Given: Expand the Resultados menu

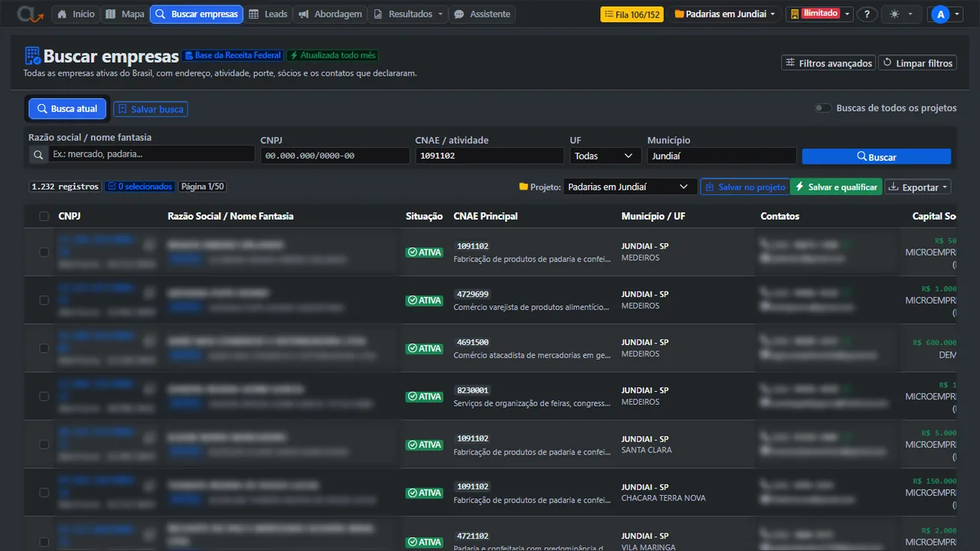Looking at the screenshot, I should tap(408, 14).
